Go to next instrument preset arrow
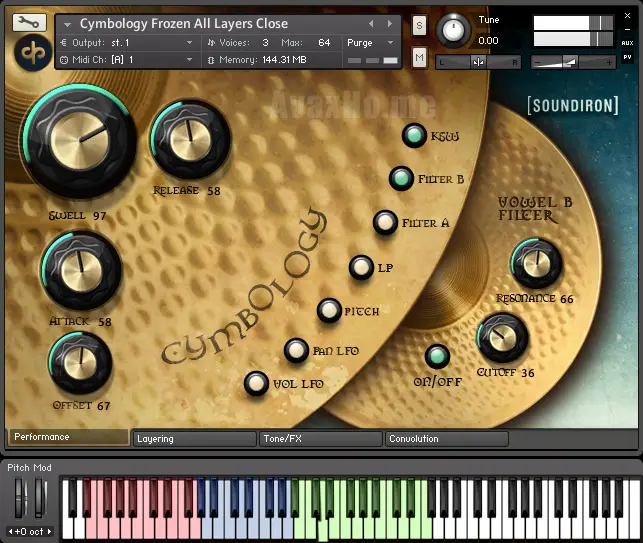Image resolution: width=643 pixels, height=543 pixels. (389, 24)
